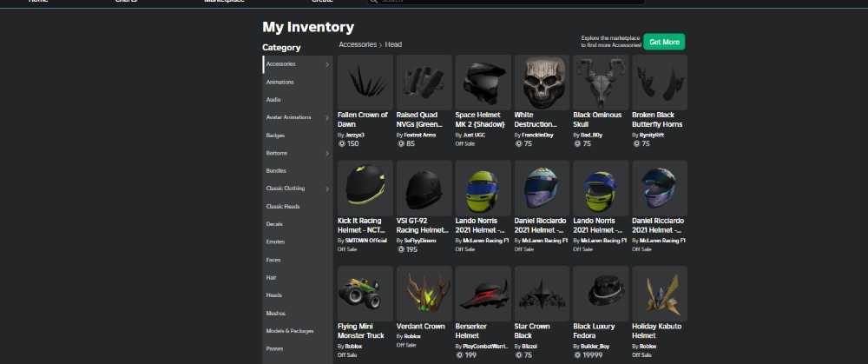Viewport: 868px width, 364px height.
Task: Open creator Jazzyx3's profile link
Action: (x=355, y=135)
